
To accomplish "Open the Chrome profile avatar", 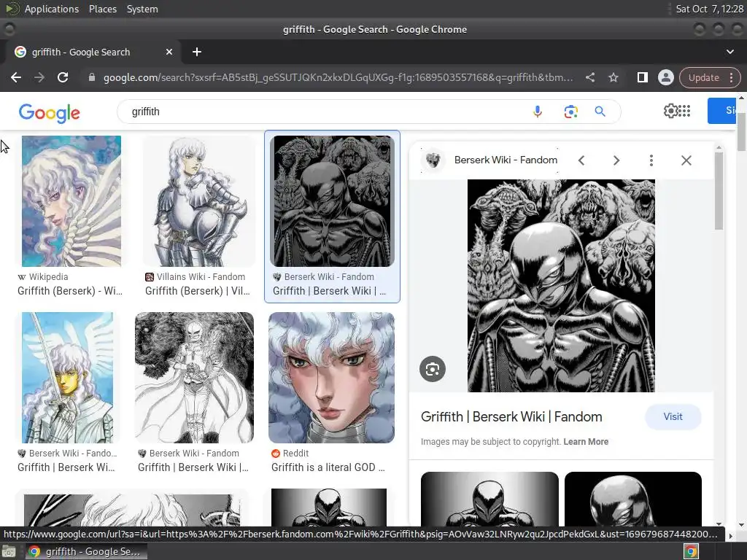I will pyautogui.click(x=665, y=77).
